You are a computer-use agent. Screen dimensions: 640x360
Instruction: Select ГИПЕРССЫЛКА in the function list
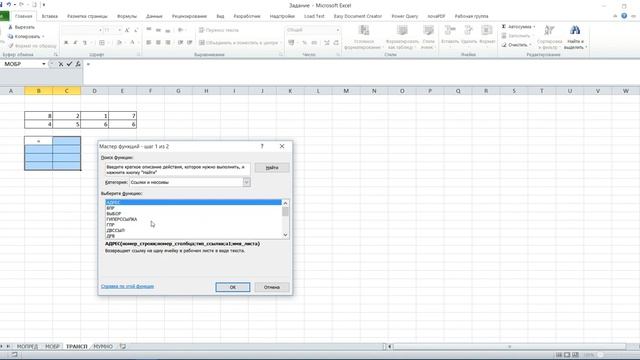click(x=193, y=219)
